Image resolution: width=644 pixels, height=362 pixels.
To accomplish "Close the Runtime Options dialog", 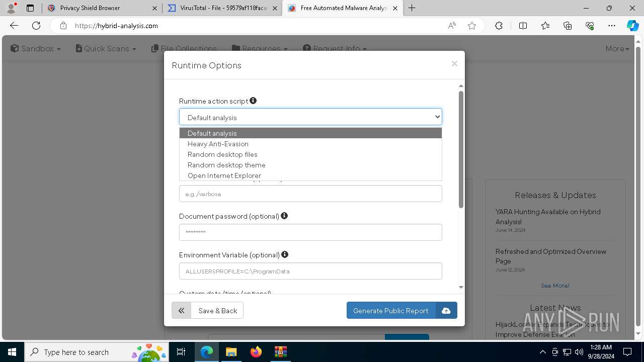I will coord(454,63).
